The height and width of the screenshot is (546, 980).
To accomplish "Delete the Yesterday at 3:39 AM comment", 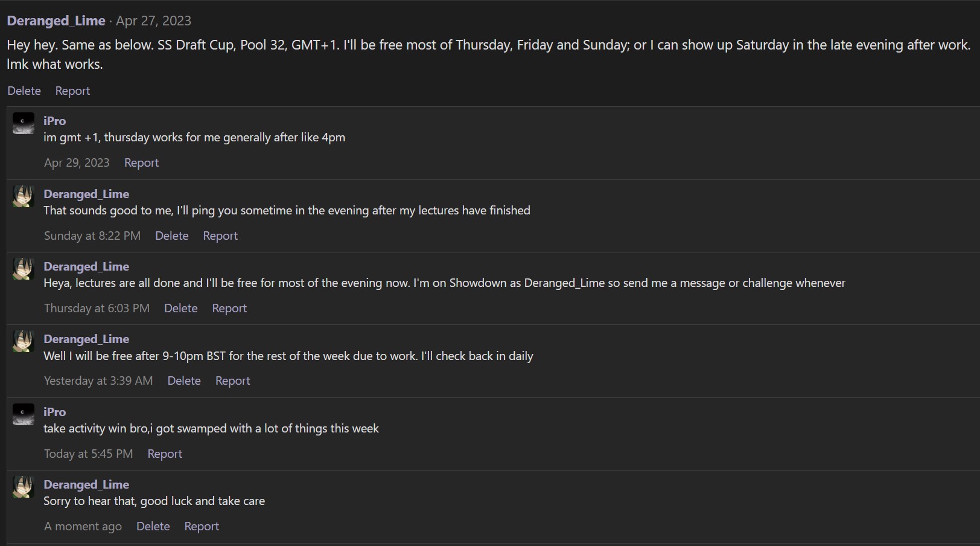I will click(x=184, y=381).
